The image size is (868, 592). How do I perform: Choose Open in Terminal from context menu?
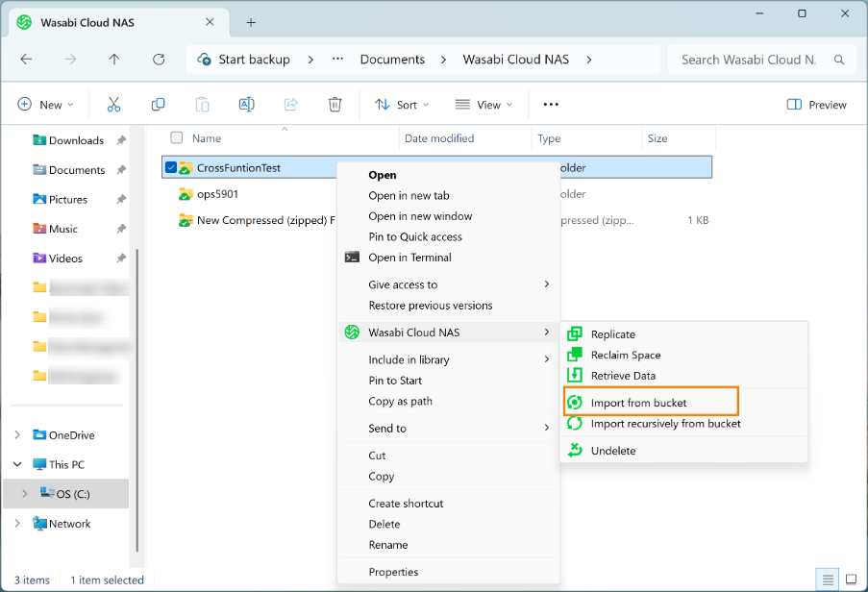pos(409,258)
